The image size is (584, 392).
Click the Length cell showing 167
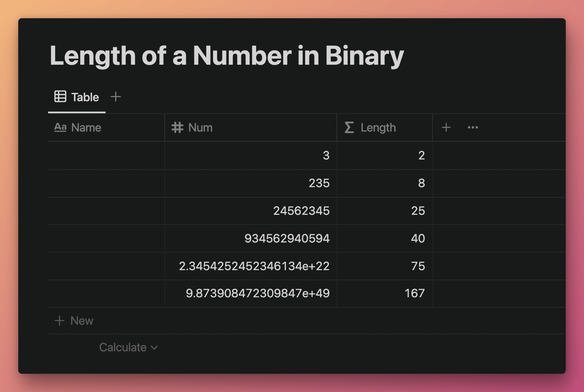pos(384,294)
